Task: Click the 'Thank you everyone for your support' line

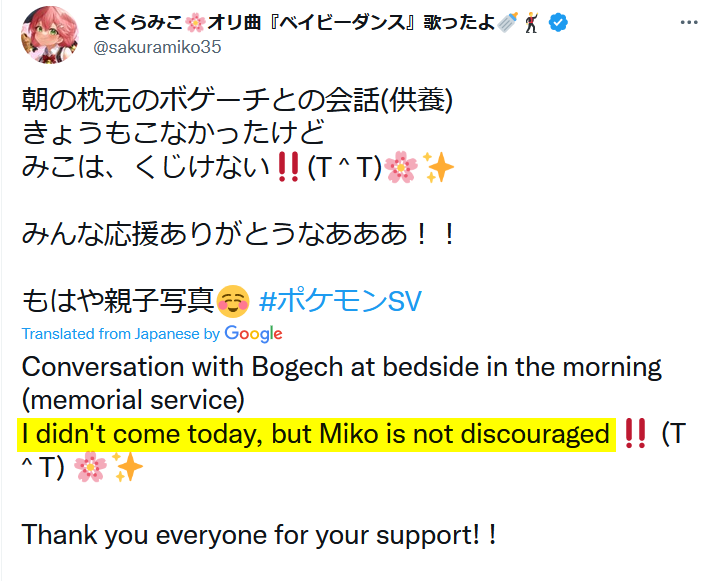Action: [x=259, y=536]
